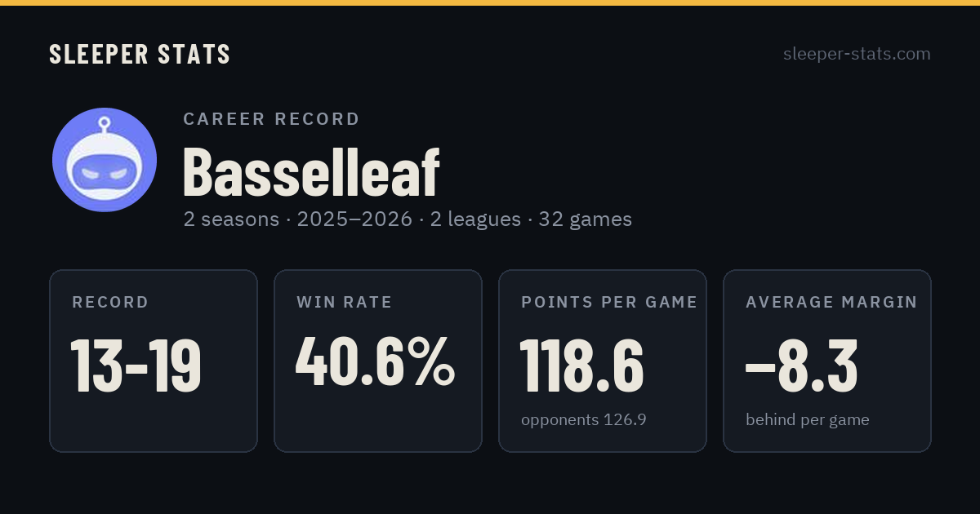The width and height of the screenshot is (980, 514).
Task: Open the Win Rate card
Action: click(x=378, y=361)
